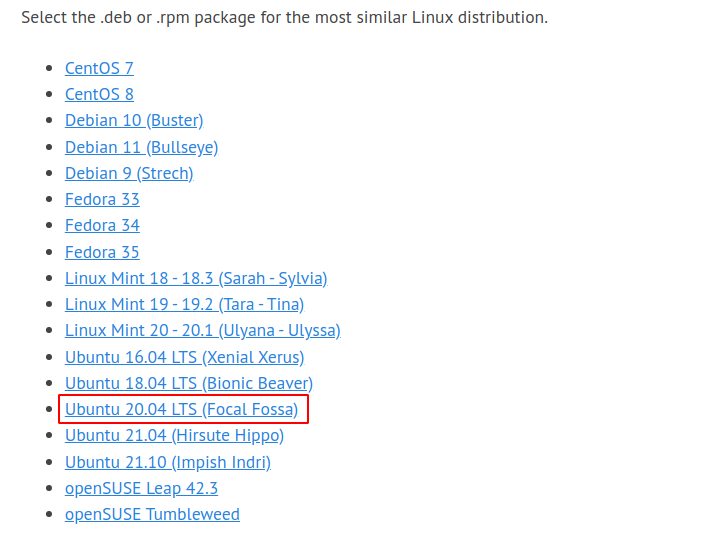This screenshot has width=714, height=534.
Task: Open Ubuntu 21.04 (Hirsute Hippo) link
Action: point(174,435)
